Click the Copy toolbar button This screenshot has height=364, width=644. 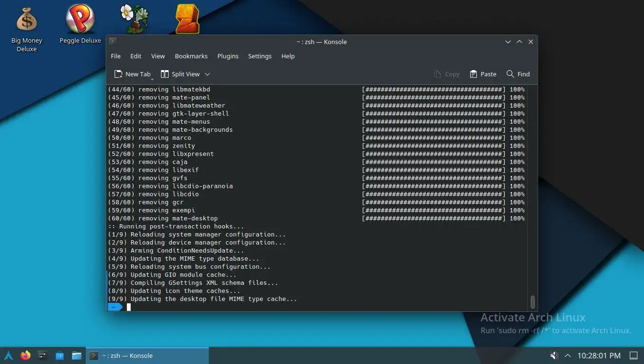click(x=447, y=74)
